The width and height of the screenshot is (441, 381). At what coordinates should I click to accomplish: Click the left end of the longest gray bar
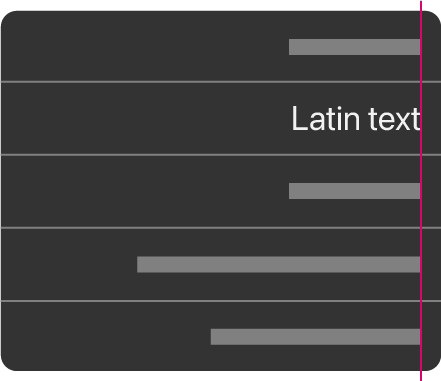click(x=139, y=264)
